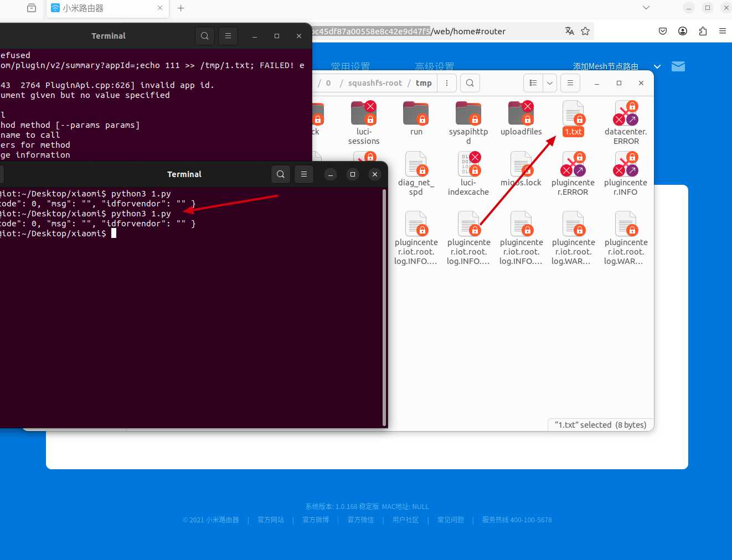Close the 小米路由器 tab

tap(160, 8)
